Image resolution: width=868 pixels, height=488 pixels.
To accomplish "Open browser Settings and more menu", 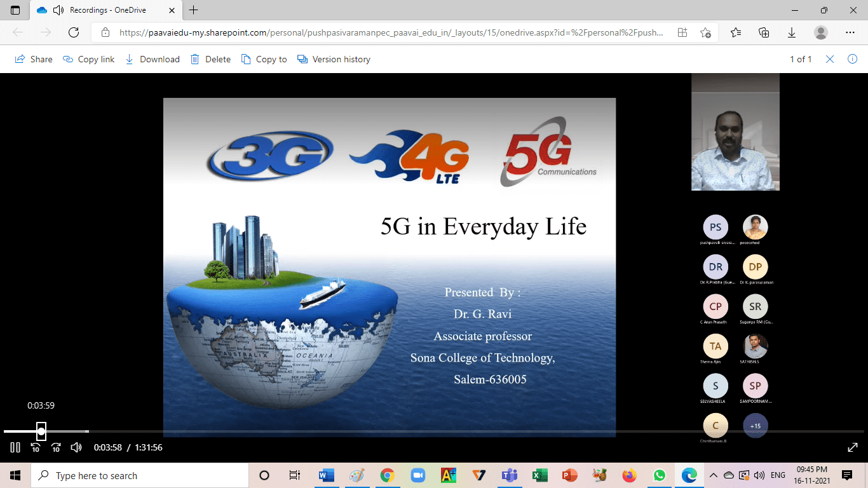I will [x=850, y=32].
